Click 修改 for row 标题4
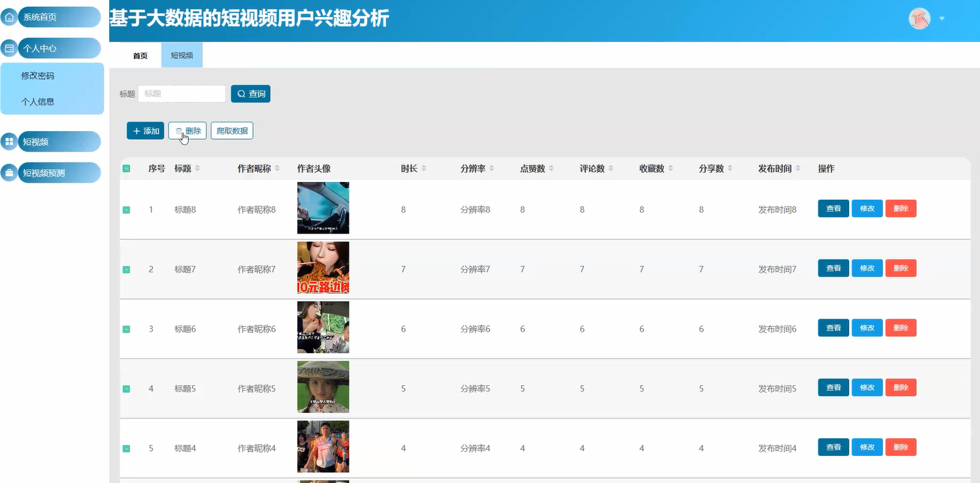980x483 pixels. (x=867, y=448)
